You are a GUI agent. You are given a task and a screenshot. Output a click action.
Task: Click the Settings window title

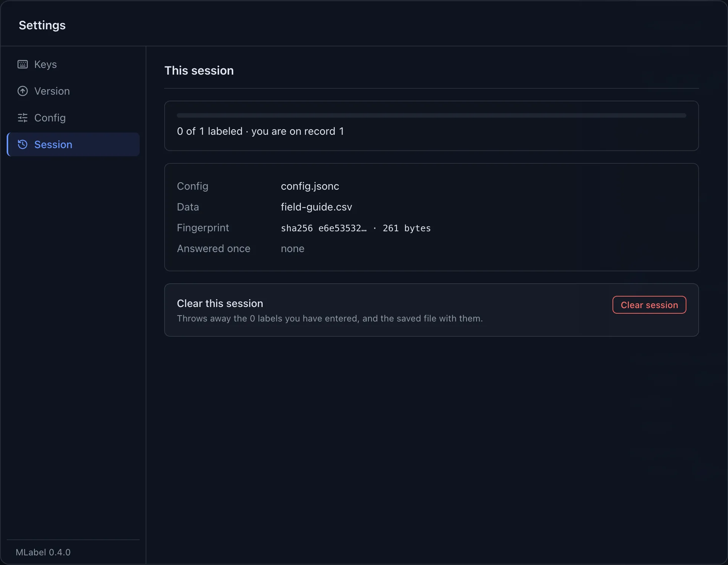(x=42, y=25)
